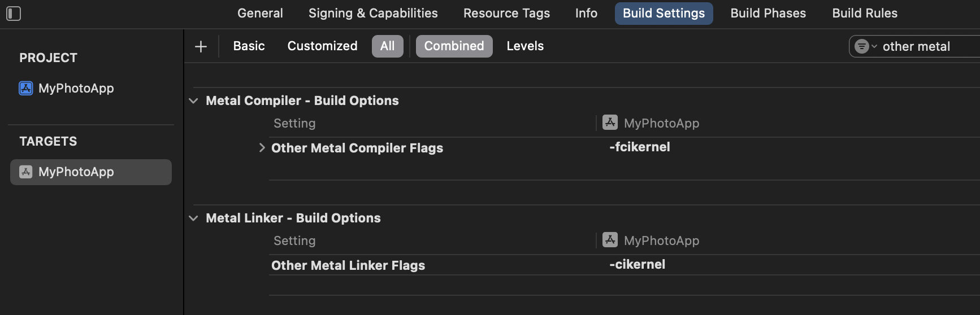Open the Resource Tags tab
The width and height of the screenshot is (980, 315).
(x=506, y=13)
